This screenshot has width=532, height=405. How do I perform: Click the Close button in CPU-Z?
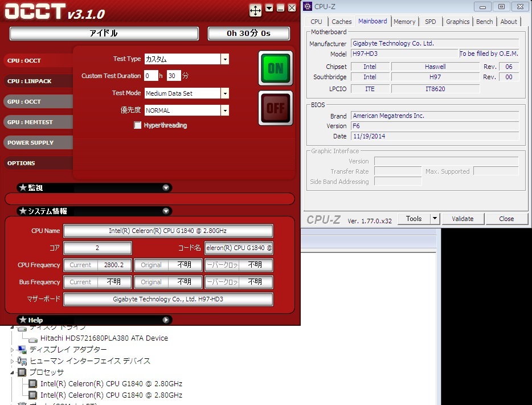pos(506,219)
